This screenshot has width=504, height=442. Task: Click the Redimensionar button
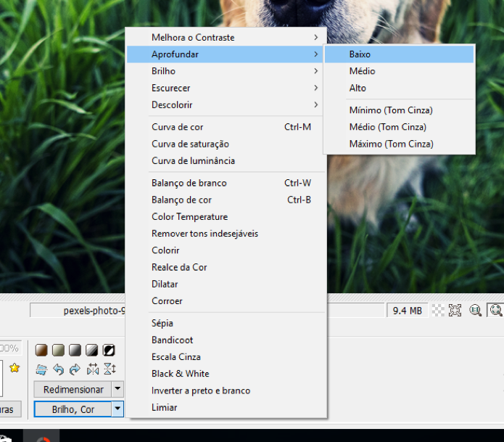coord(73,389)
